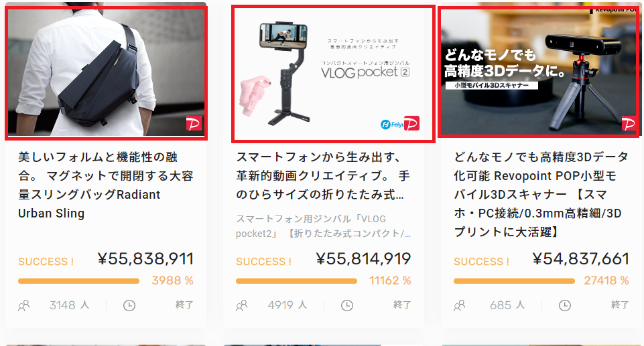
Task: Click PayPay icon on sling bag image
Action: (194, 123)
